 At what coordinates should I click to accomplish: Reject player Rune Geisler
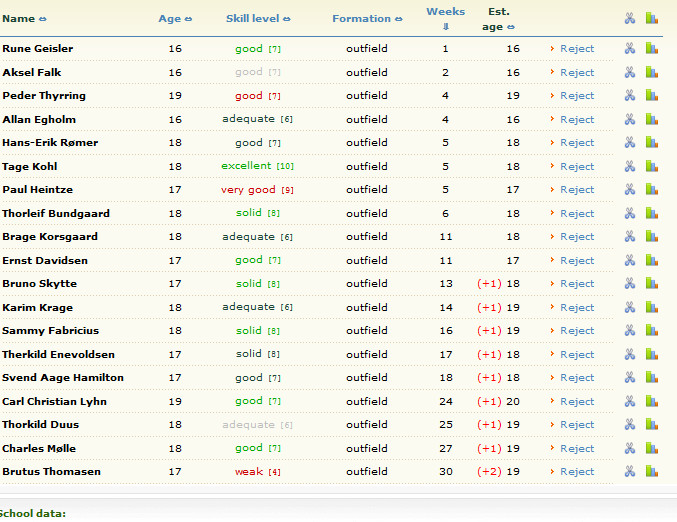coord(577,49)
